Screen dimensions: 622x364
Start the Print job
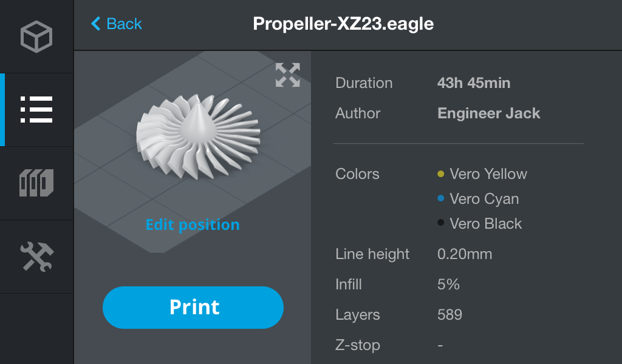193,308
